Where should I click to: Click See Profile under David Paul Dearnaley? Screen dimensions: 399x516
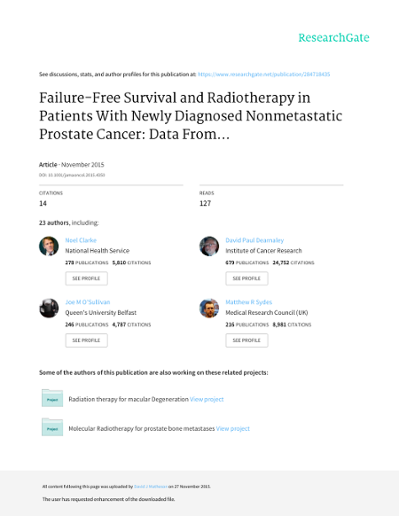pyautogui.click(x=247, y=278)
